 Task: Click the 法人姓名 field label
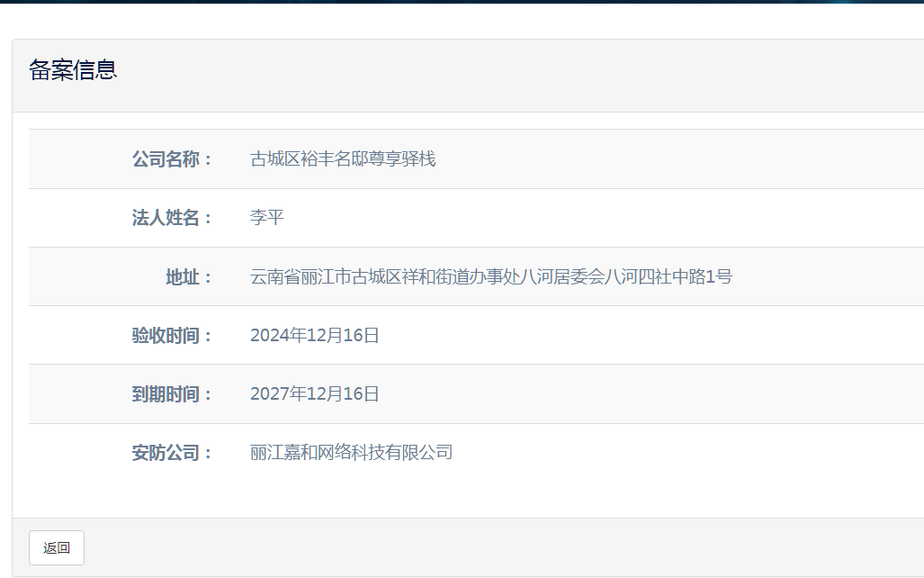pos(172,218)
